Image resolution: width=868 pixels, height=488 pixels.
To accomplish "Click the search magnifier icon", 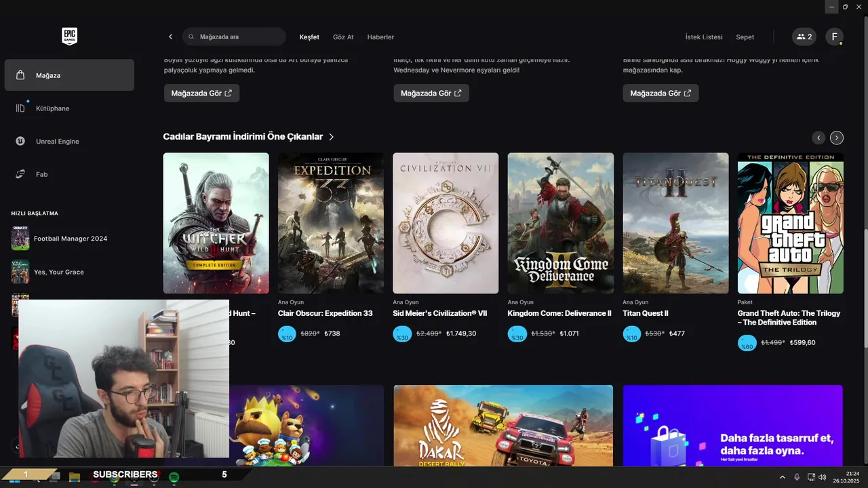I will click(x=191, y=37).
